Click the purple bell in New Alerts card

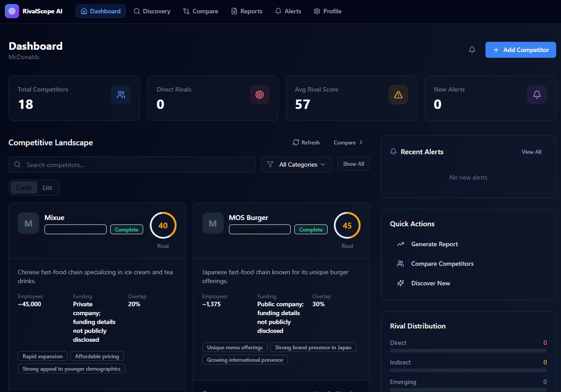[x=537, y=95]
